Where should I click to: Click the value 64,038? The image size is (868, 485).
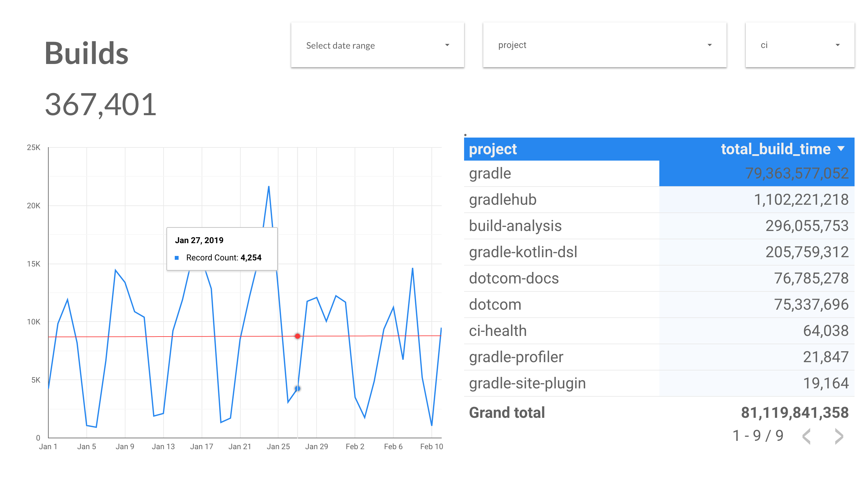coord(825,331)
